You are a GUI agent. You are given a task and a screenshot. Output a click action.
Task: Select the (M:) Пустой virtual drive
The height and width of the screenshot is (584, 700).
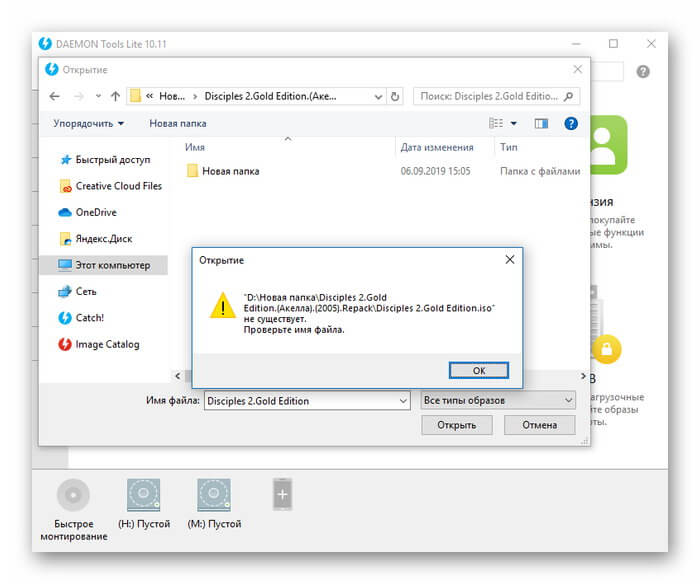pos(214,504)
